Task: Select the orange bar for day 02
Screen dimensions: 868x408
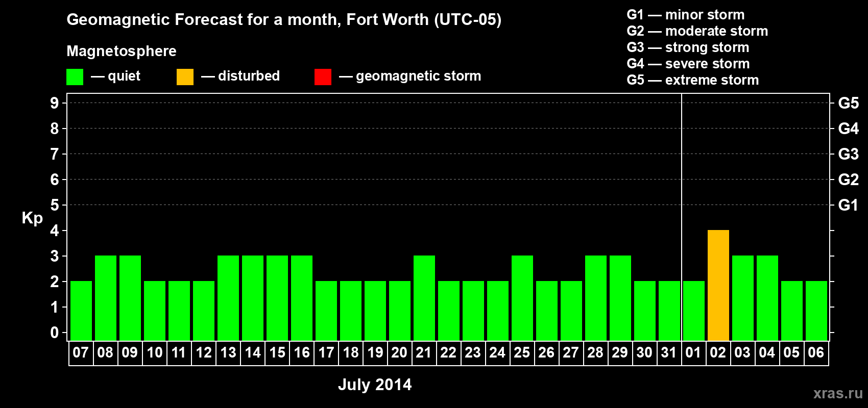Action: [718, 285]
